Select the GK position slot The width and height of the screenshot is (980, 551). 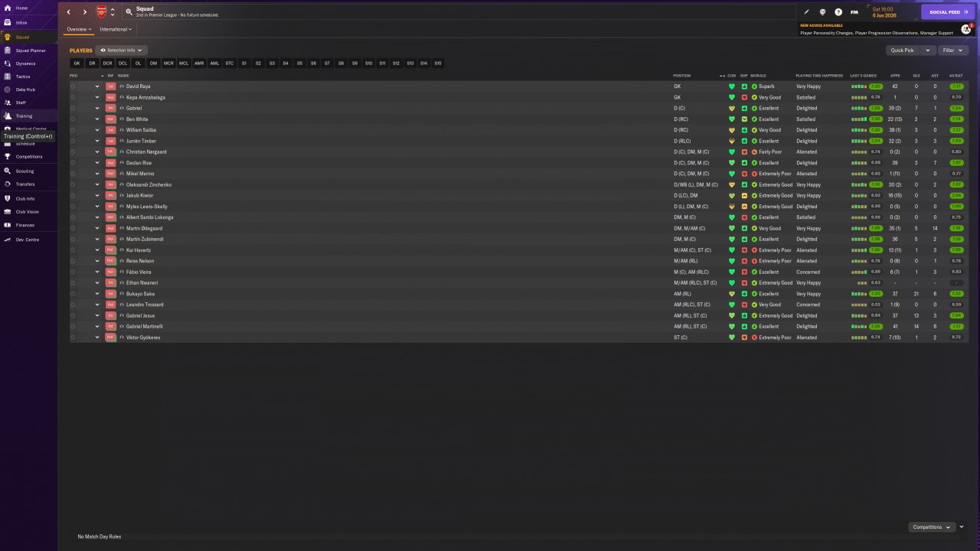click(77, 64)
